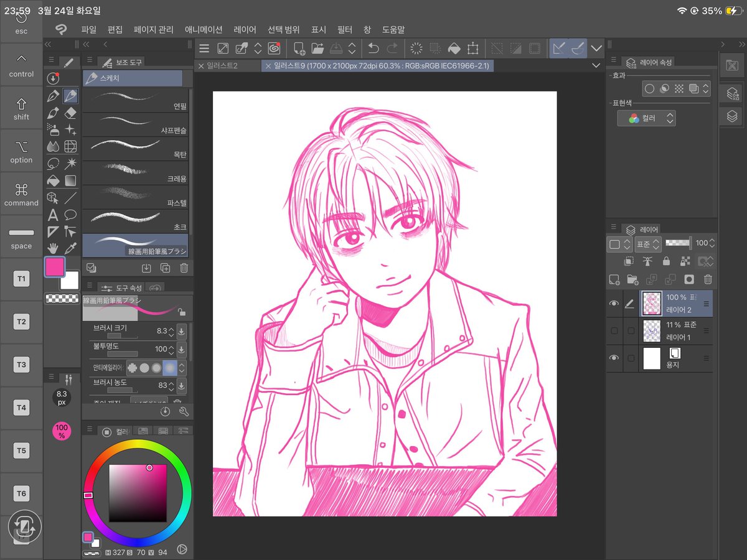The width and height of the screenshot is (747, 560).
Task: Select the Blend (color mixing) tool
Action: (x=53, y=146)
